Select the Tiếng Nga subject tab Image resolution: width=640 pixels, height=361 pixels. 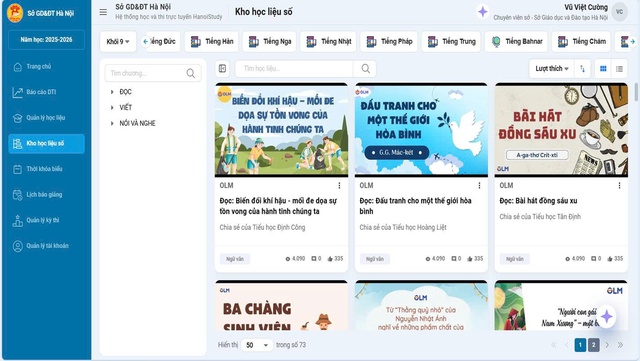point(269,42)
